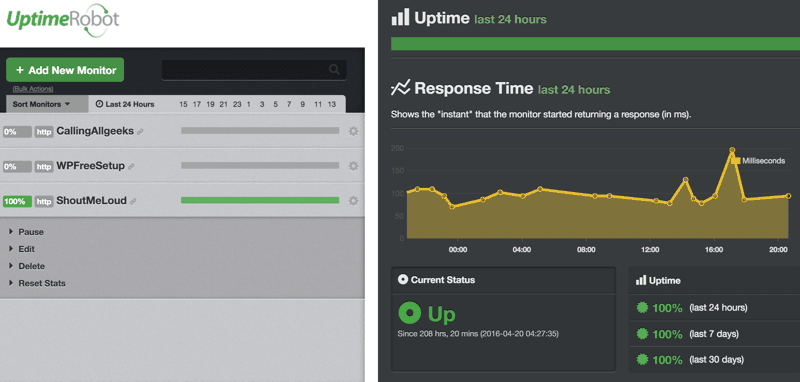
Task: Click the clock icon beside Last 24 Hours
Action: (x=99, y=104)
